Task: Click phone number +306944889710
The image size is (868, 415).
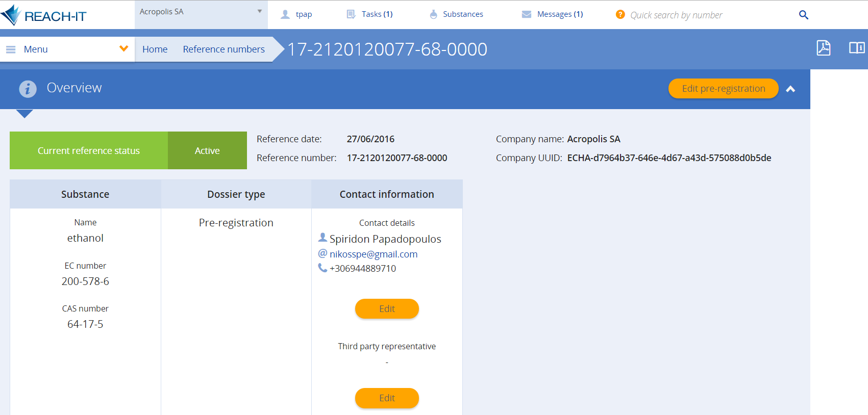Action: click(x=363, y=268)
